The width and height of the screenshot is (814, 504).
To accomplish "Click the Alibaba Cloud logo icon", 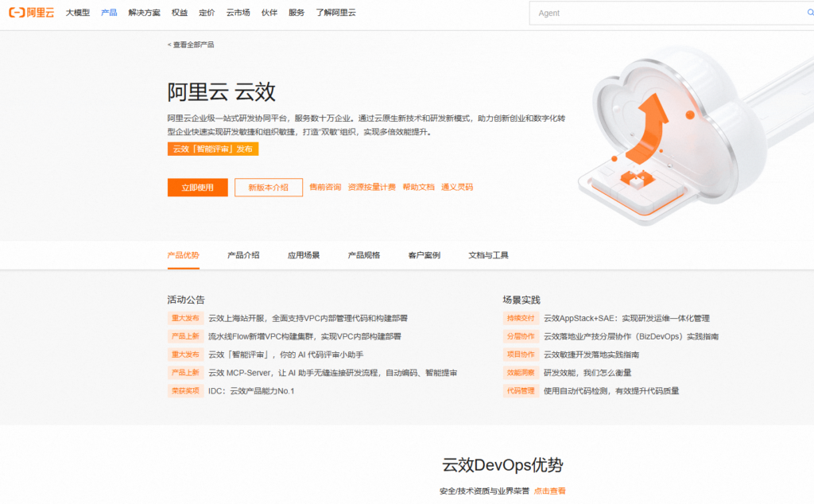I will (17, 12).
